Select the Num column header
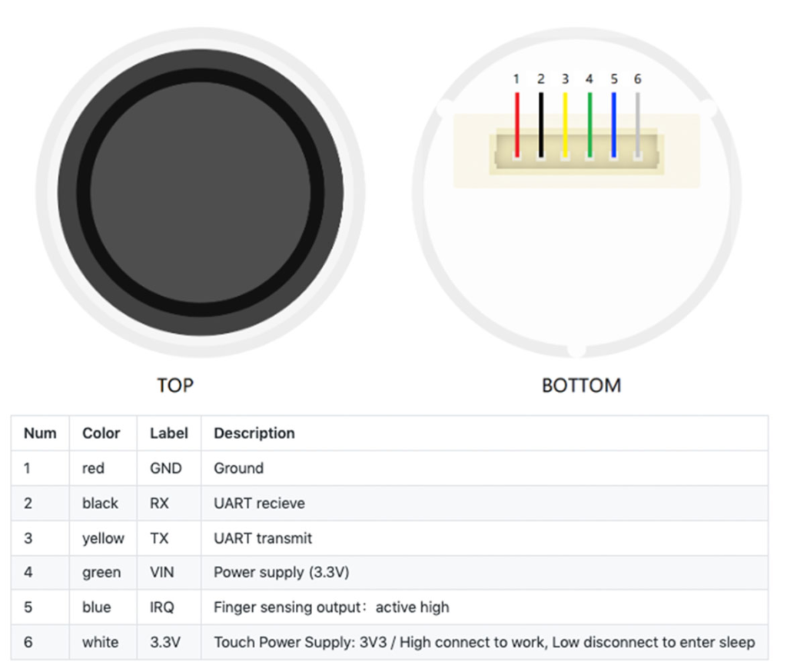This screenshot has width=787, height=672. point(40,433)
